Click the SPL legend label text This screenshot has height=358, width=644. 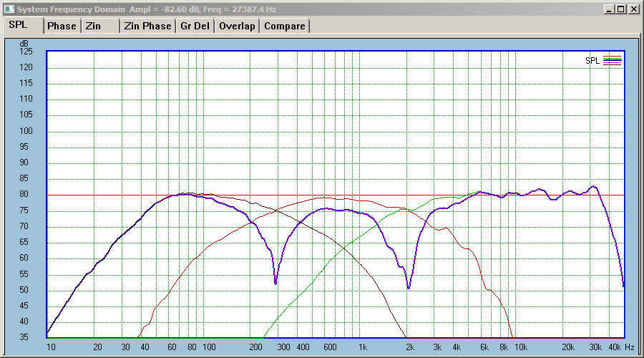[x=592, y=60]
